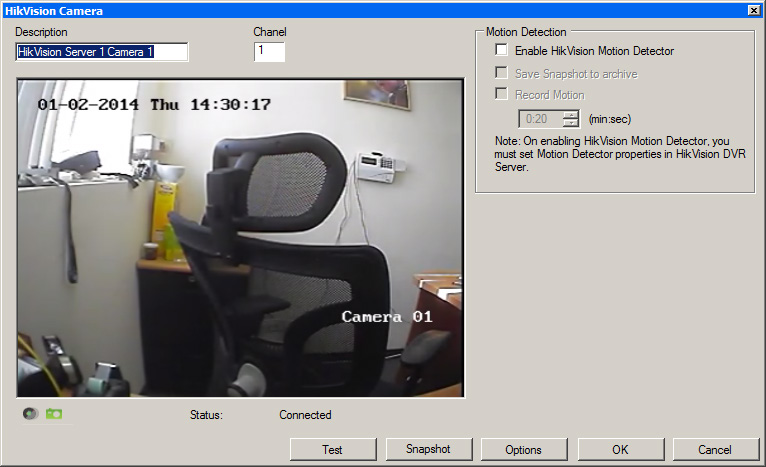The image size is (766, 467).
Task: Click the green camera snapshot icon
Action: click(x=54, y=414)
